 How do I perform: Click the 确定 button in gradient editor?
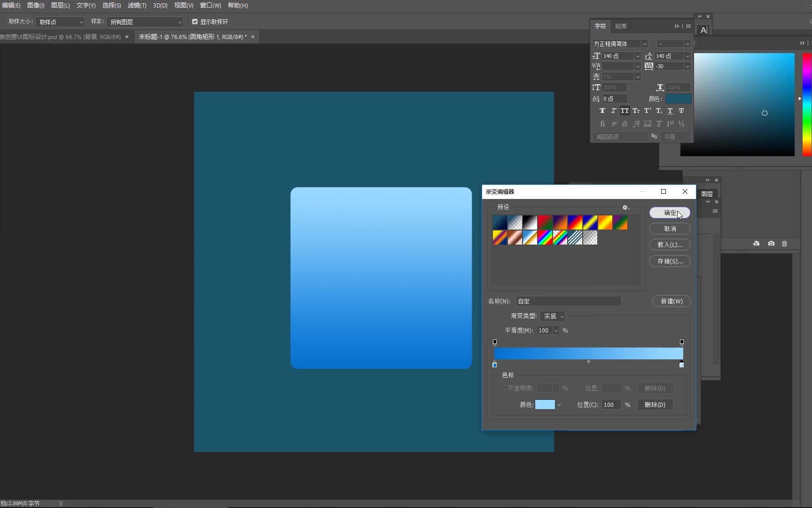tap(670, 213)
